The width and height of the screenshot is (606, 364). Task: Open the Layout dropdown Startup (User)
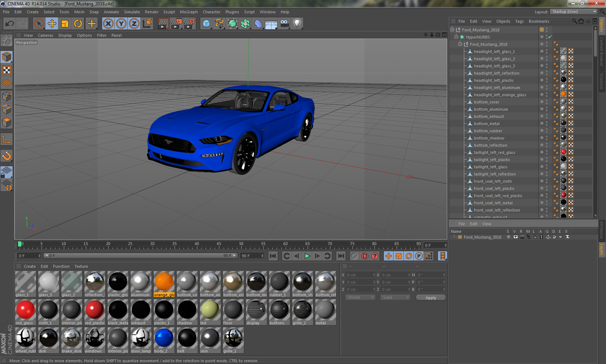574,12
